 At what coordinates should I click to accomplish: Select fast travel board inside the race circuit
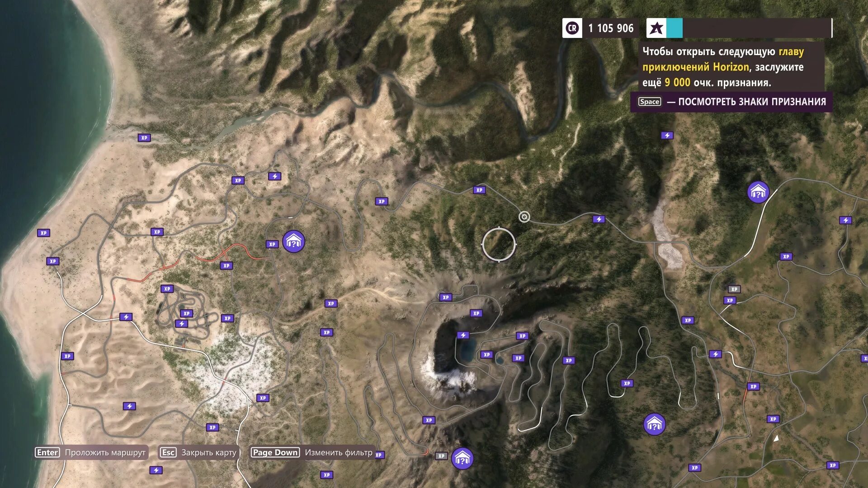coord(181,324)
